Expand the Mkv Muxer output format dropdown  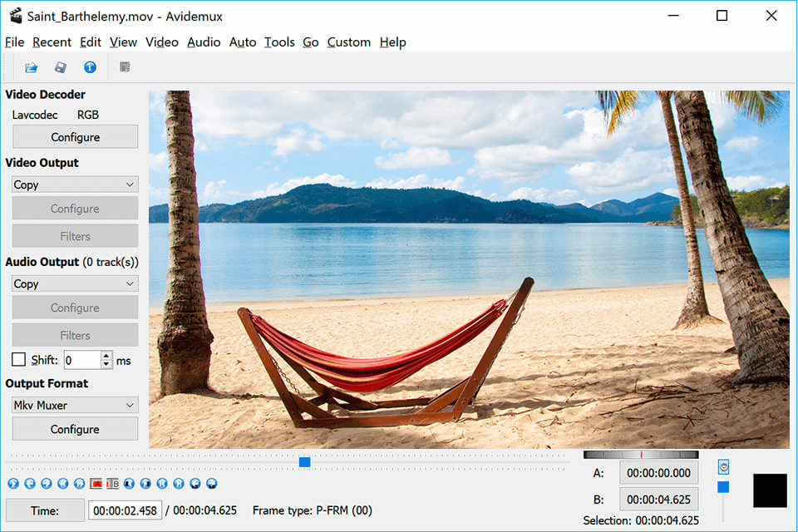(x=75, y=405)
